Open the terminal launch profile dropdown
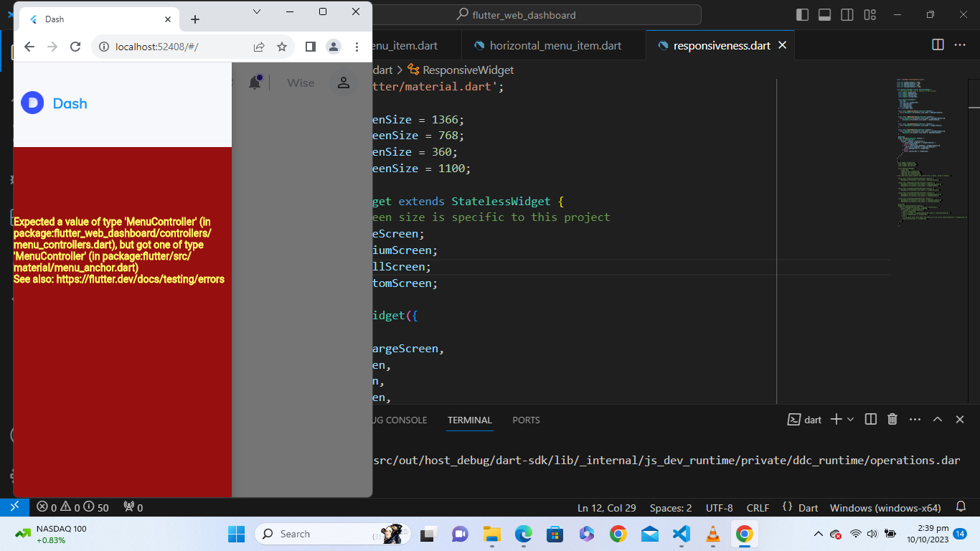 coord(851,419)
